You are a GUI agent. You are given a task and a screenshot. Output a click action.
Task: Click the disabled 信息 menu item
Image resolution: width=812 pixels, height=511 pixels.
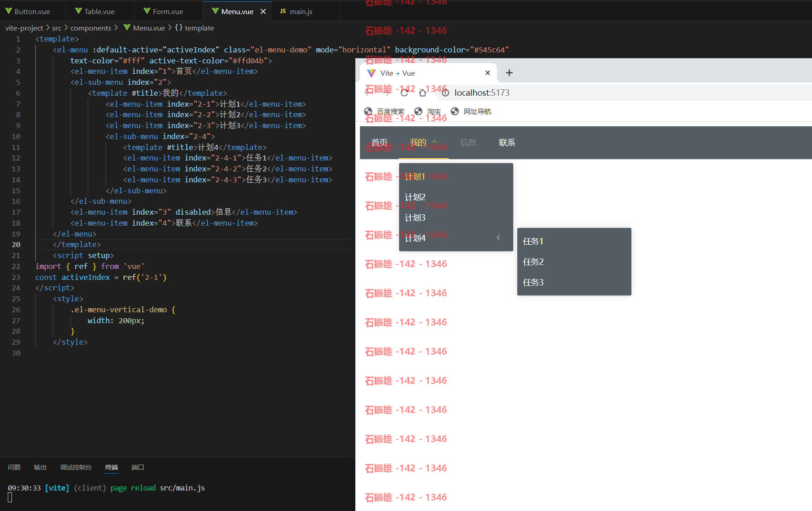coord(468,143)
